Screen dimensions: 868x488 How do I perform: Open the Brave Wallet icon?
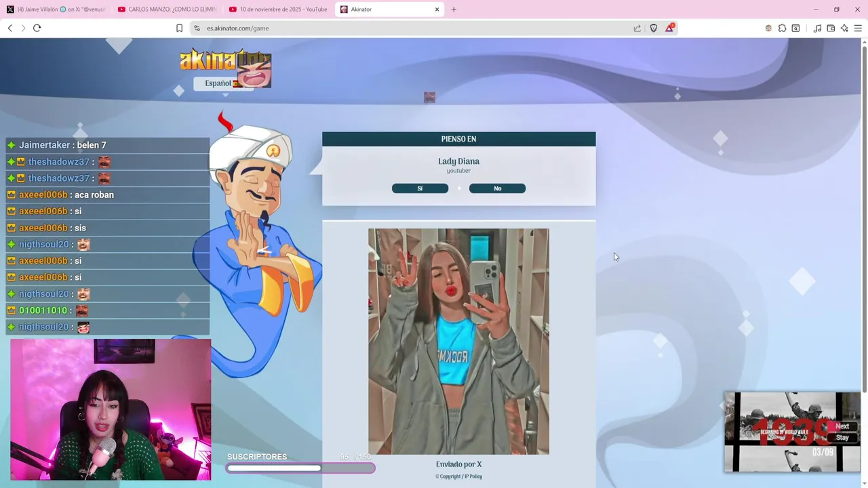(x=831, y=28)
